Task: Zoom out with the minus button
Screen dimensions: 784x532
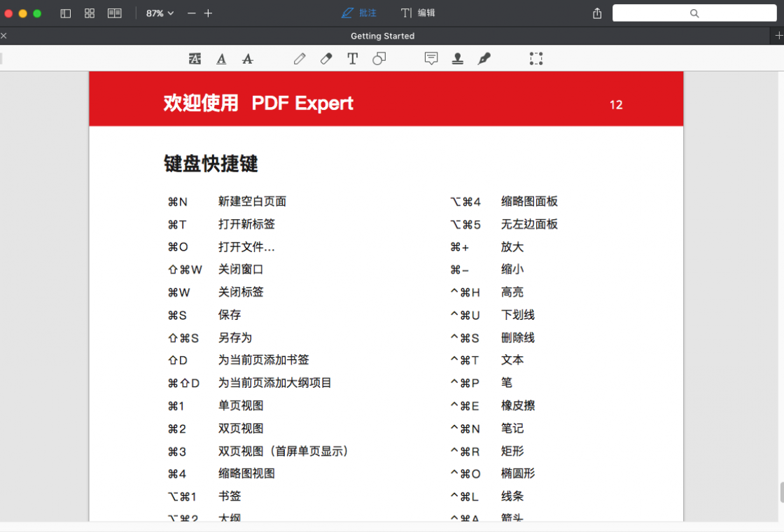Action: coord(192,13)
